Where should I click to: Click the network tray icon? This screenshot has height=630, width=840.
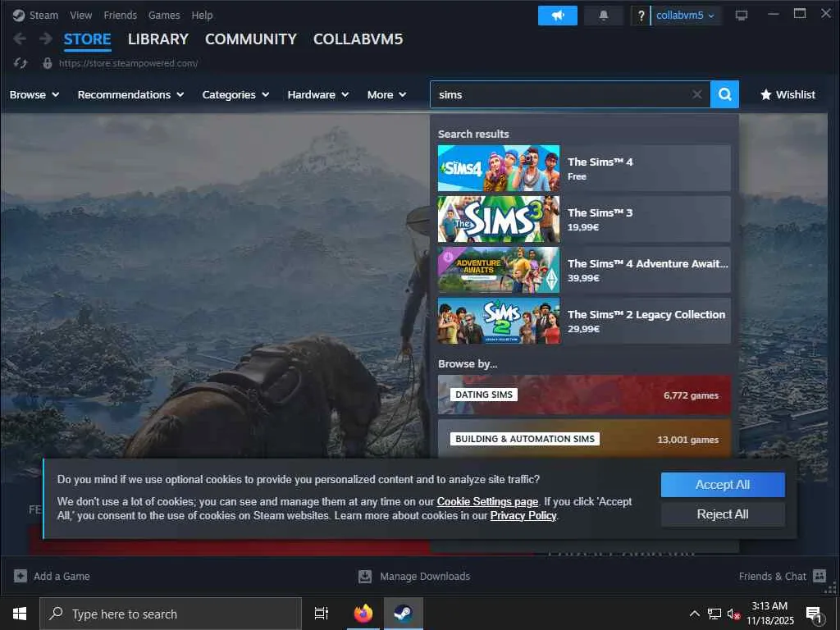[x=714, y=614]
